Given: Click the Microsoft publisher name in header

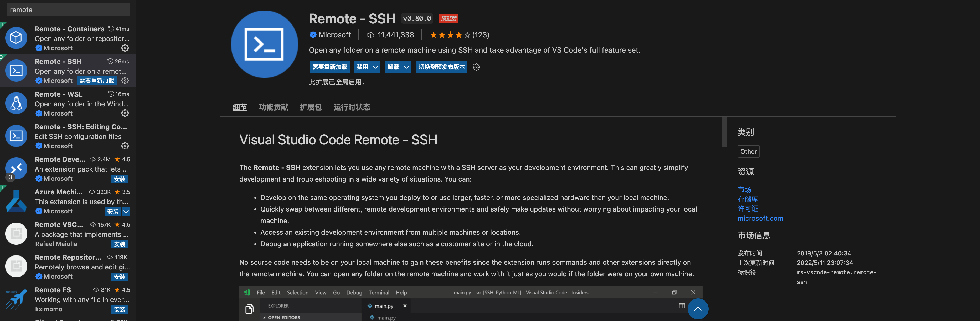Looking at the screenshot, I should (x=334, y=35).
